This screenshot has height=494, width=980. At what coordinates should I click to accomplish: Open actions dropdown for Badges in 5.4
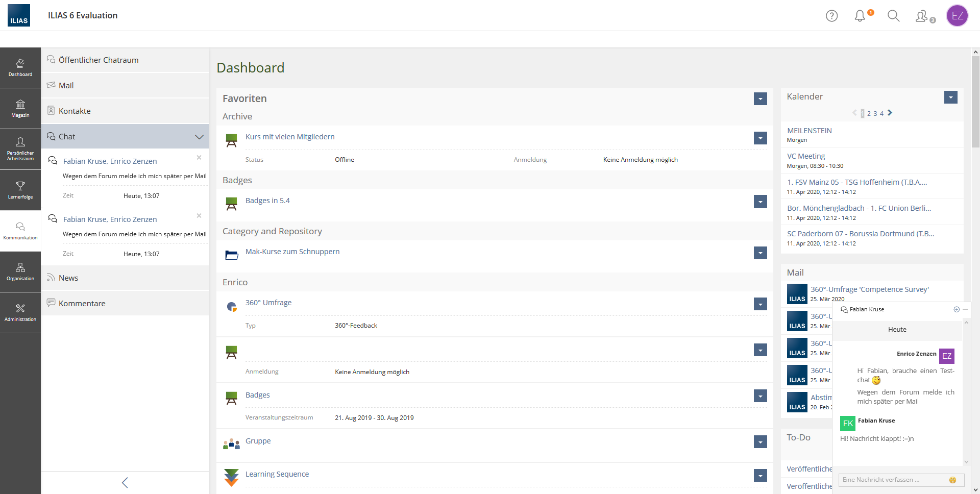pos(760,202)
